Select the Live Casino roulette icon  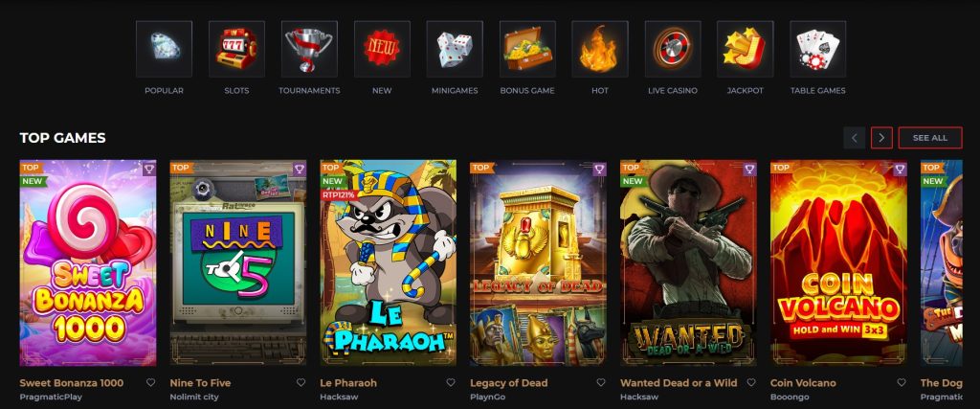(x=673, y=50)
